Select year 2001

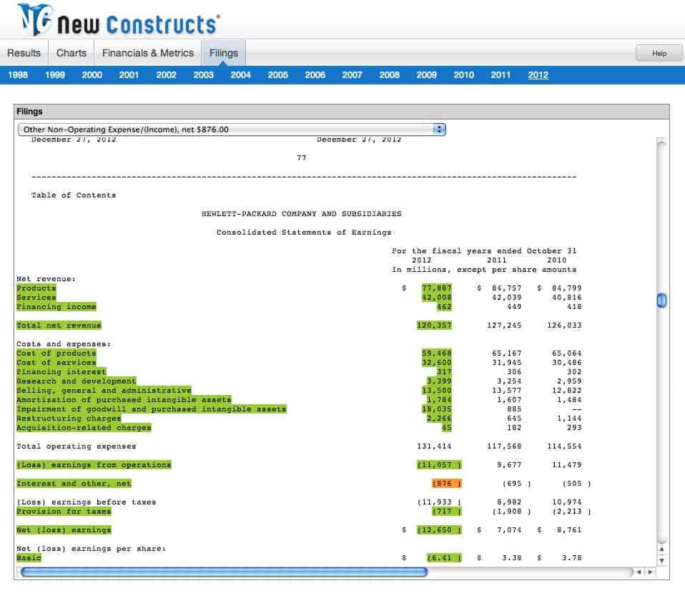pos(129,74)
